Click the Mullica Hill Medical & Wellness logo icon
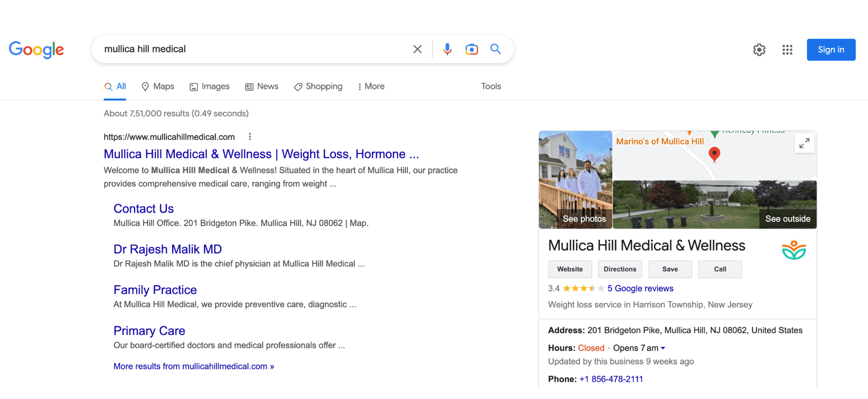The height and width of the screenshot is (399, 868). pos(794,250)
